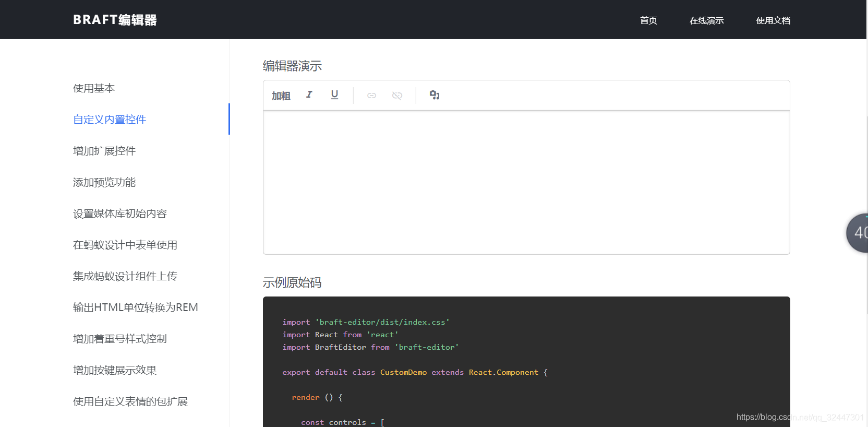
Task: Click the 加粗 bold button
Action: coord(281,96)
